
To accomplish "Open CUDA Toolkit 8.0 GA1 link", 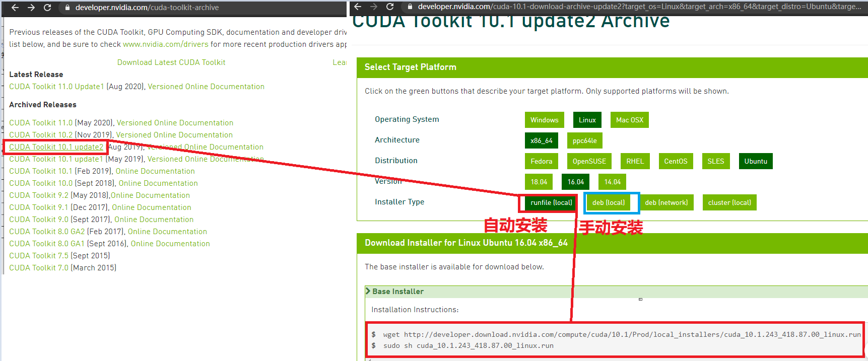I will pyautogui.click(x=47, y=244).
